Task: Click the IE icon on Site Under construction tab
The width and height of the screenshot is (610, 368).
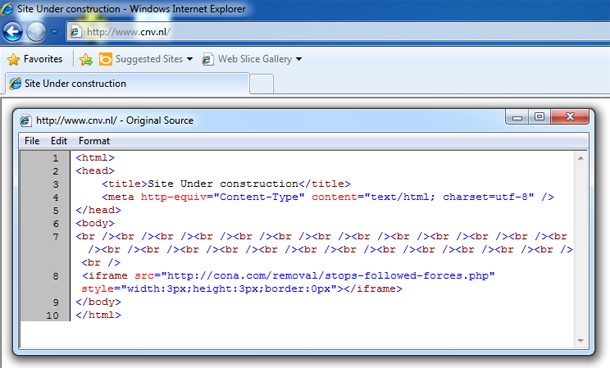Action: click(15, 84)
